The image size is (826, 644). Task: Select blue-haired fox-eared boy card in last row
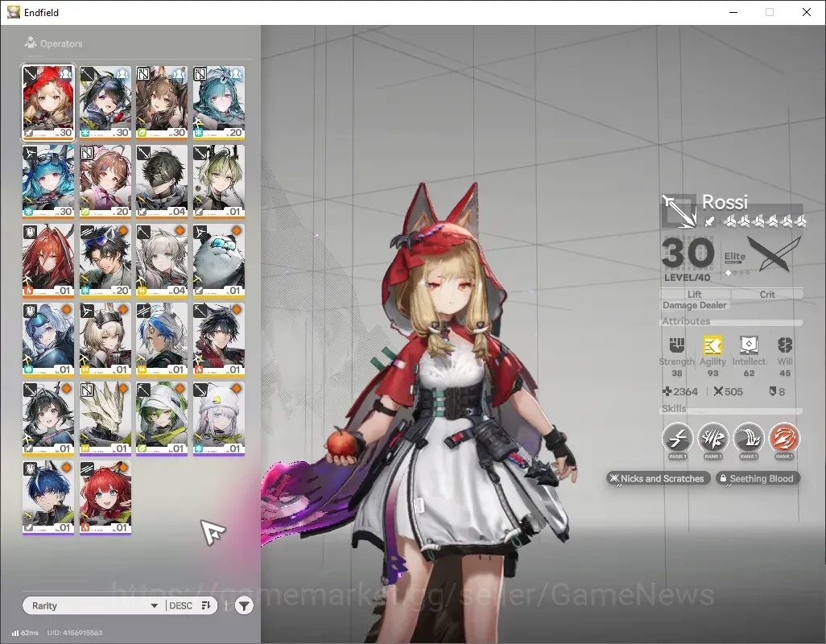tap(48, 497)
